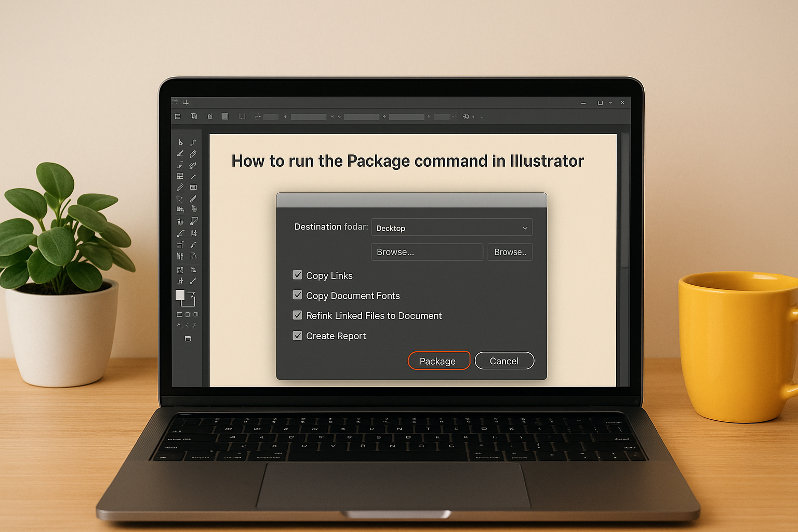
Task: Toggle the Create Report checkbox off
Action: pyautogui.click(x=297, y=335)
